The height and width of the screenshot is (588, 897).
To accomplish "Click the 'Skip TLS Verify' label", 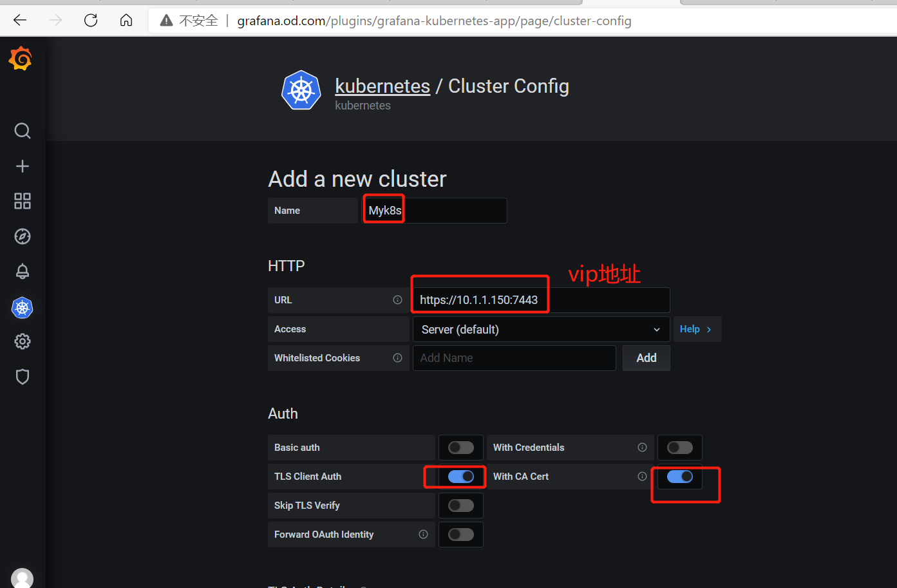I will [307, 506].
